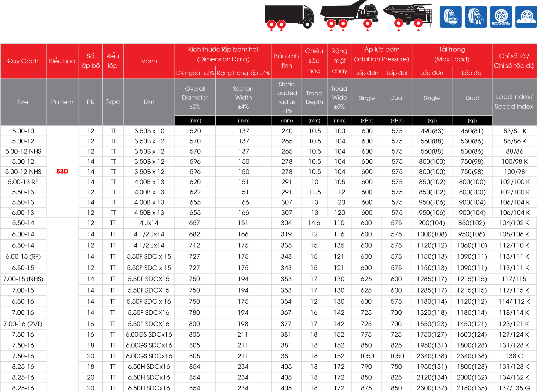Click rim value '3.50B x 10'

coord(149,131)
